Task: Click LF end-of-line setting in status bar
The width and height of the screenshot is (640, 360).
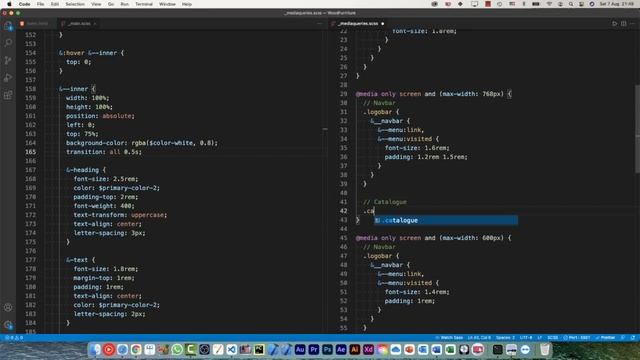Action: click(x=539, y=338)
